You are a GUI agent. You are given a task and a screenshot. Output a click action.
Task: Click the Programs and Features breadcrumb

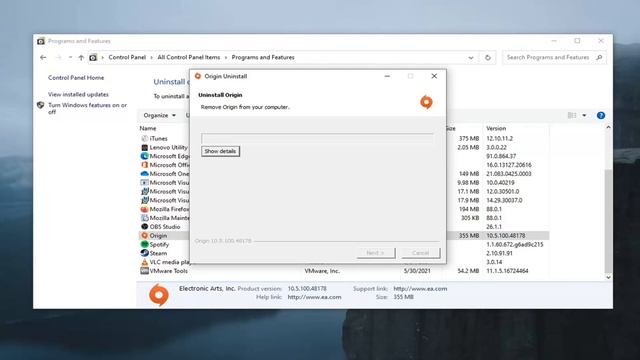(263, 58)
